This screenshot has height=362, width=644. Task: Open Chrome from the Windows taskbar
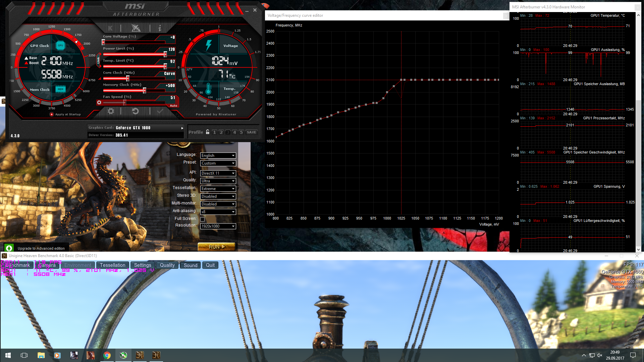tap(107, 355)
